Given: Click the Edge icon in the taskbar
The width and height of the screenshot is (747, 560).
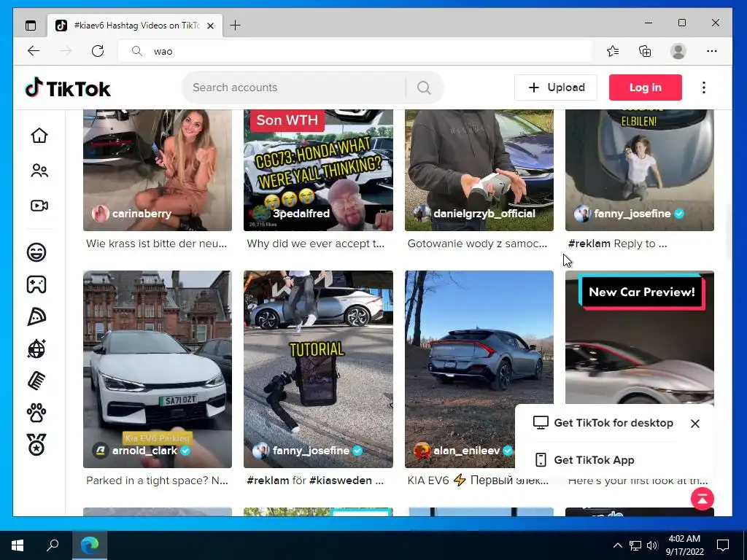Looking at the screenshot, I should coord(90,545).
